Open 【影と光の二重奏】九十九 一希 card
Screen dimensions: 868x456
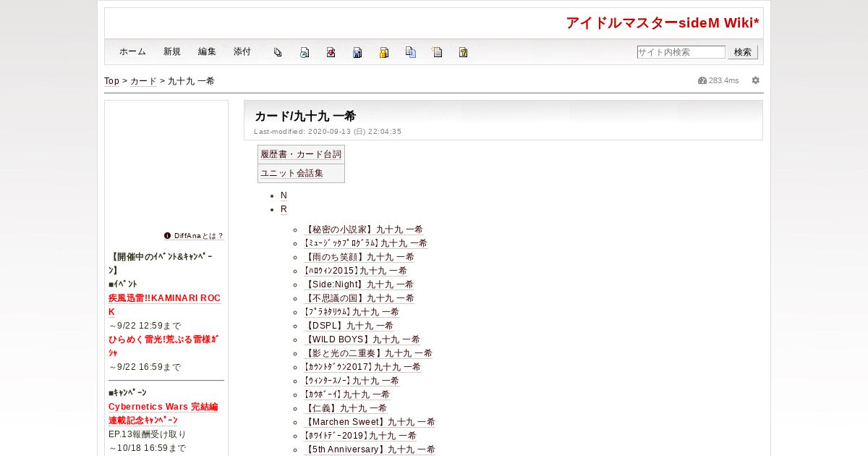pyautogui.click(x=367, y=353)
